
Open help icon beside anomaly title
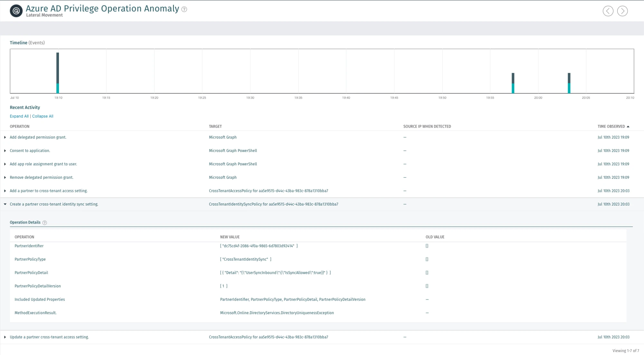click(184, 9)
